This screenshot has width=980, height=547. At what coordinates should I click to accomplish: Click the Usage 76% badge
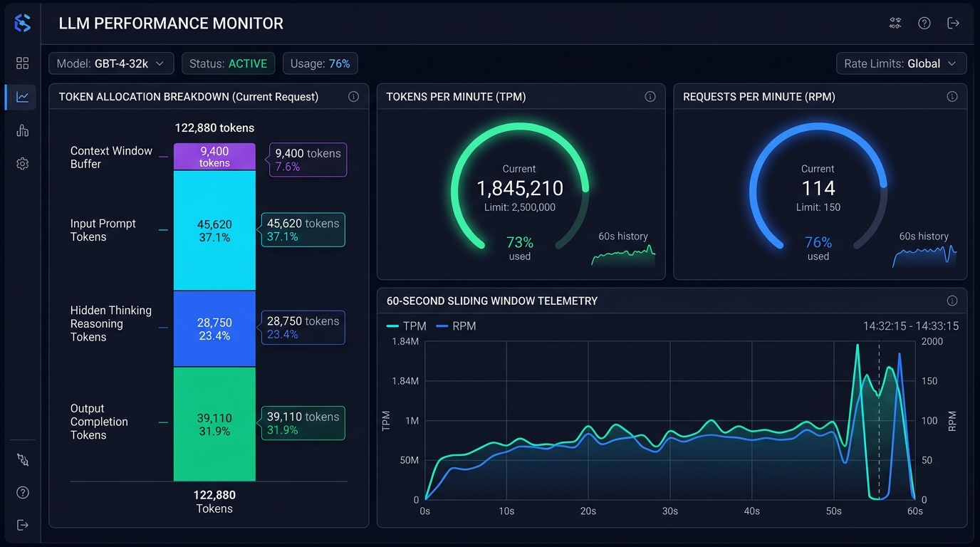320,63
